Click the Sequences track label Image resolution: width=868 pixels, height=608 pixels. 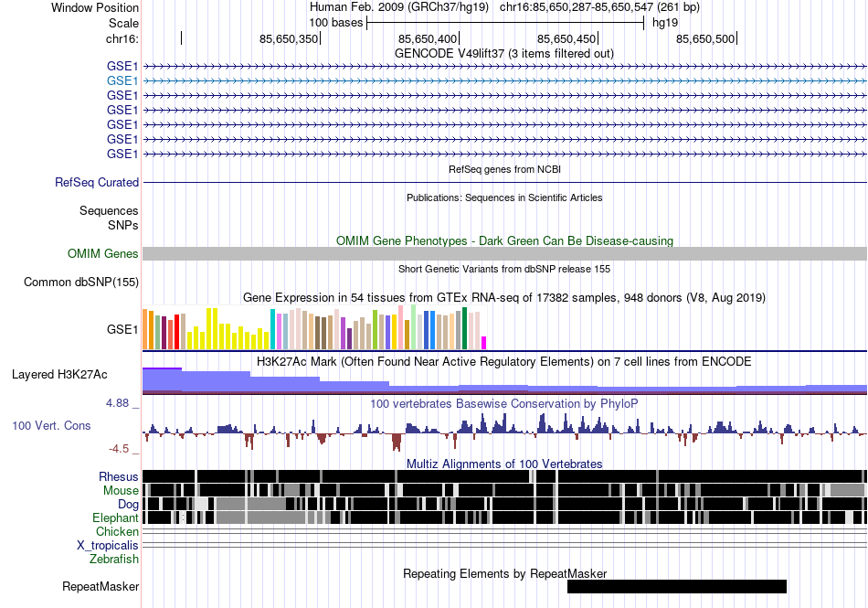(109, 210)
